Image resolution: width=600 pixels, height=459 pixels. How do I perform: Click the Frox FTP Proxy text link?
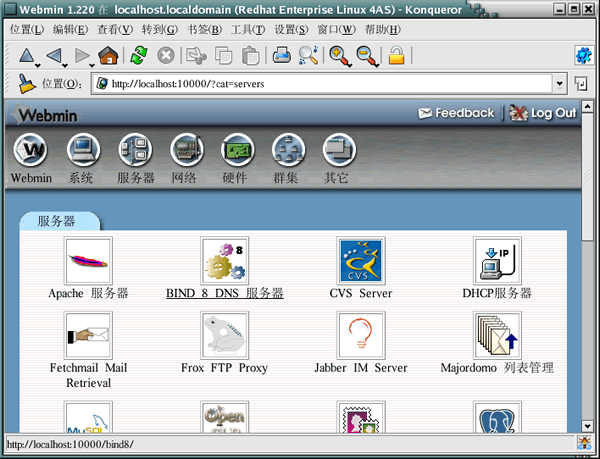point(225,368)
